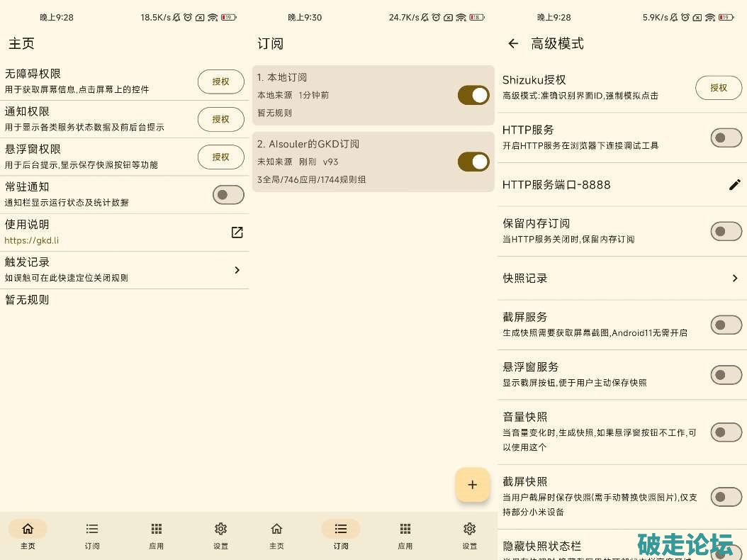Click 授权 button for 无障碍权限
The width and height of the screenshot is (747, 560).
pyautogui.click(x=220, y=82)
